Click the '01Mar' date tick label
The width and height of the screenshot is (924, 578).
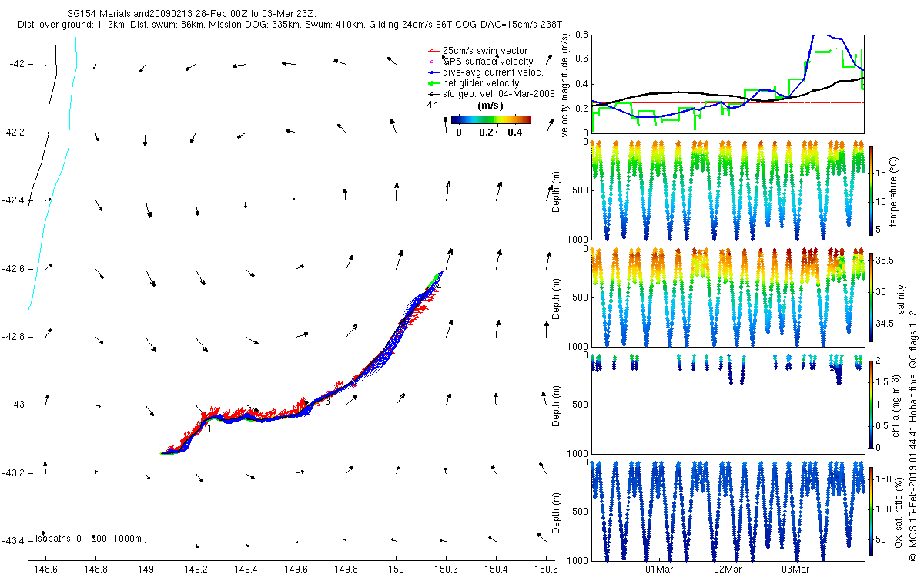659,570
